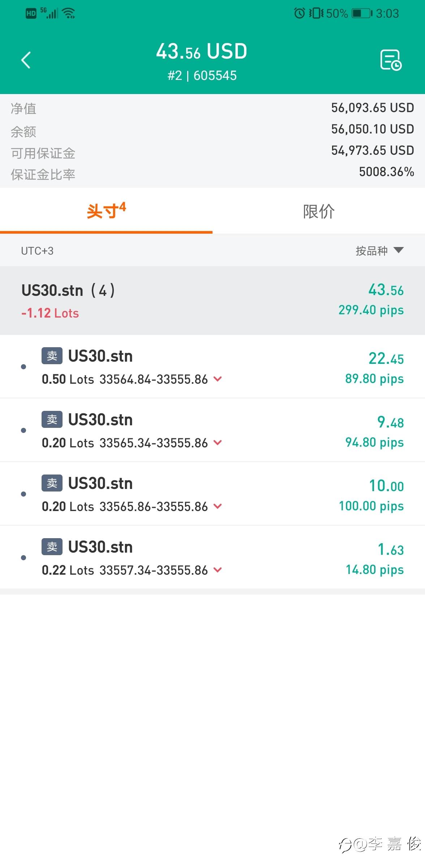This screenshot has width=425, height=868.
Task: Expand details of the 0.22 Lots position
Action: 218,570
